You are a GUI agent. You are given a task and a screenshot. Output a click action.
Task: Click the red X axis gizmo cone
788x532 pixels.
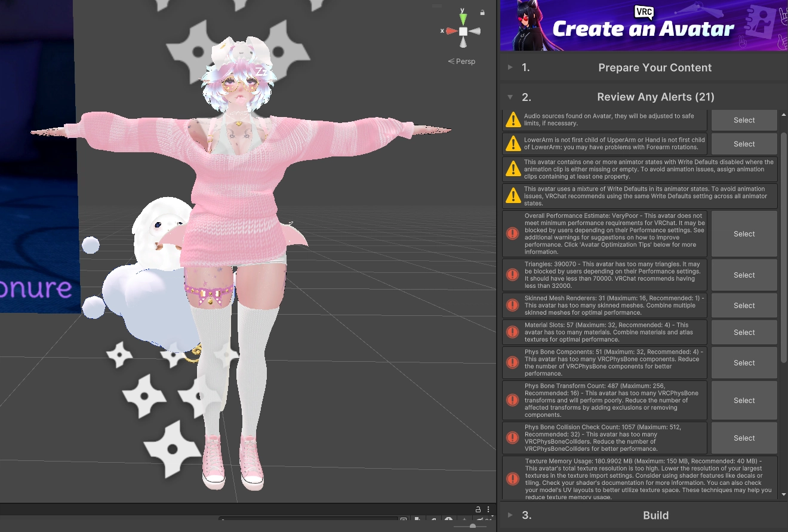[452, 31]
